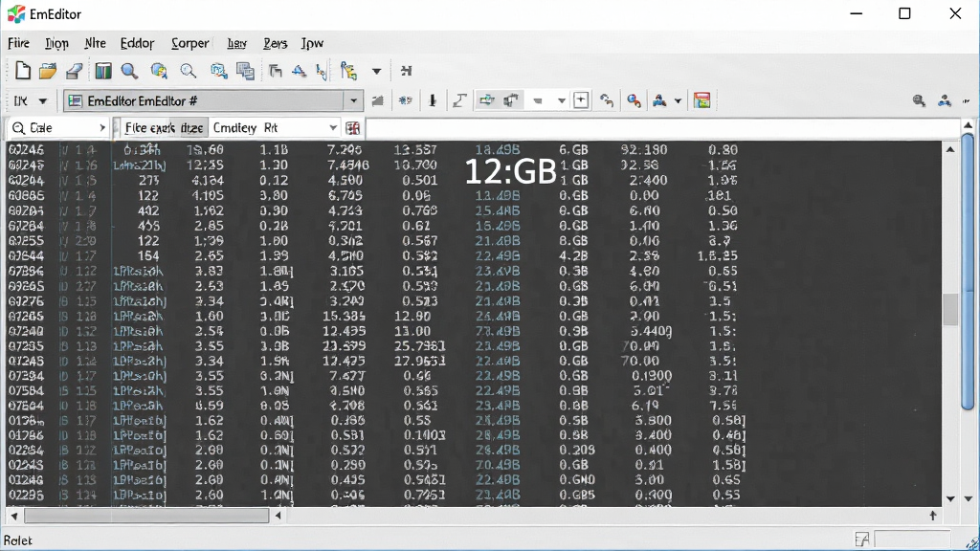Click the down-arrow sort icon

click(433, 100)
